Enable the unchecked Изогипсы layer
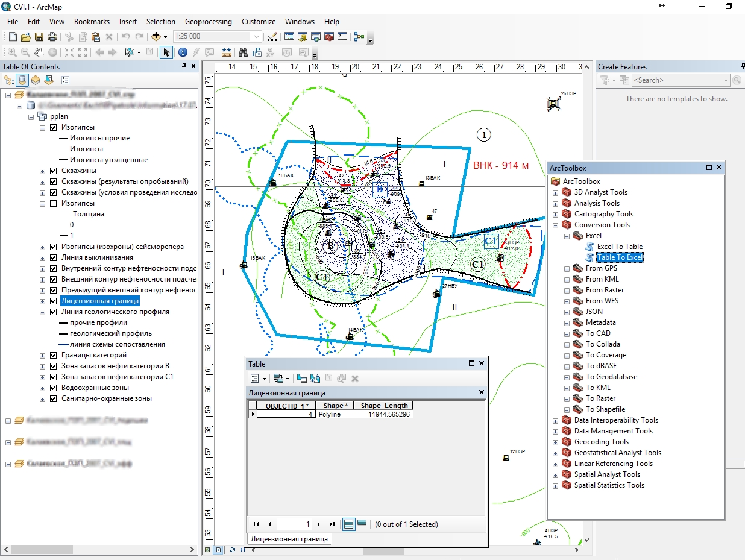This screenshot has width=745, height=560. point(52,203)
